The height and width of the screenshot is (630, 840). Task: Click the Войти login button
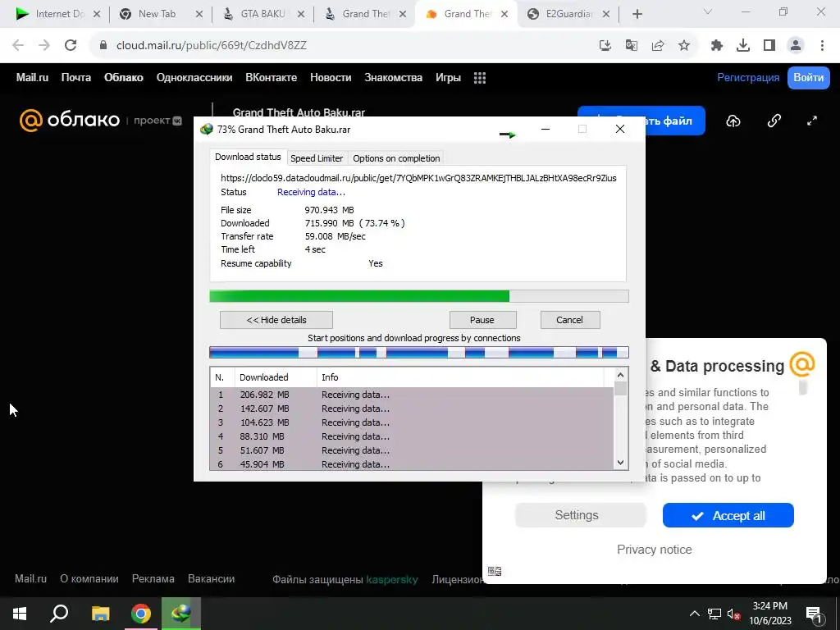coord(808,78)
